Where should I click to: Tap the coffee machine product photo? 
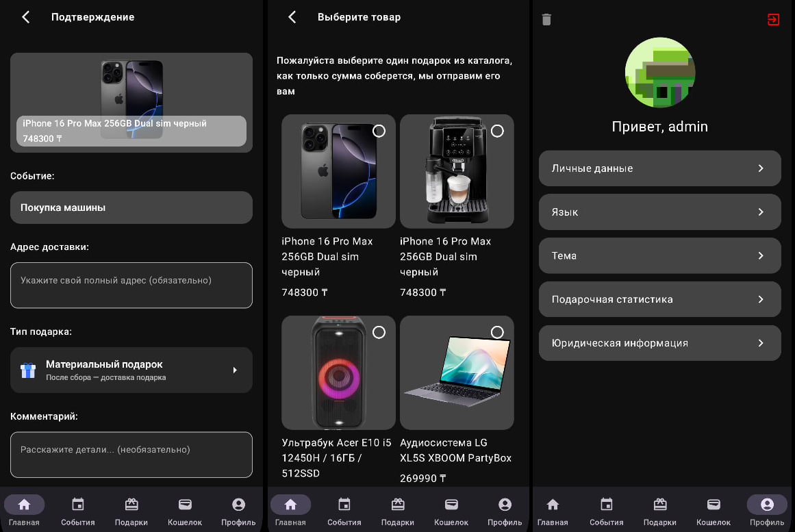point(457,171)
